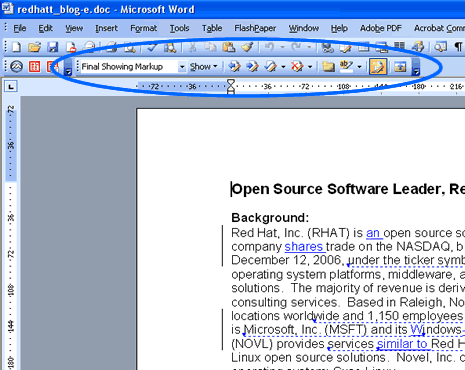Open the Undo history dropdown arrow
The height and width of the screenshot is (370, 465).
(282, 47)
